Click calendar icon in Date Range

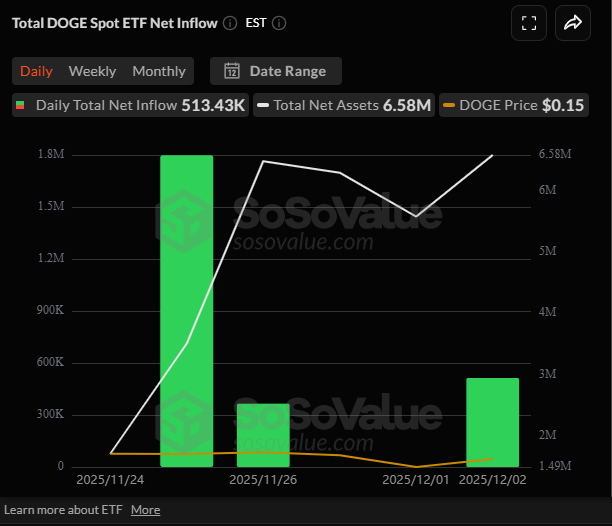pos(232,71)
